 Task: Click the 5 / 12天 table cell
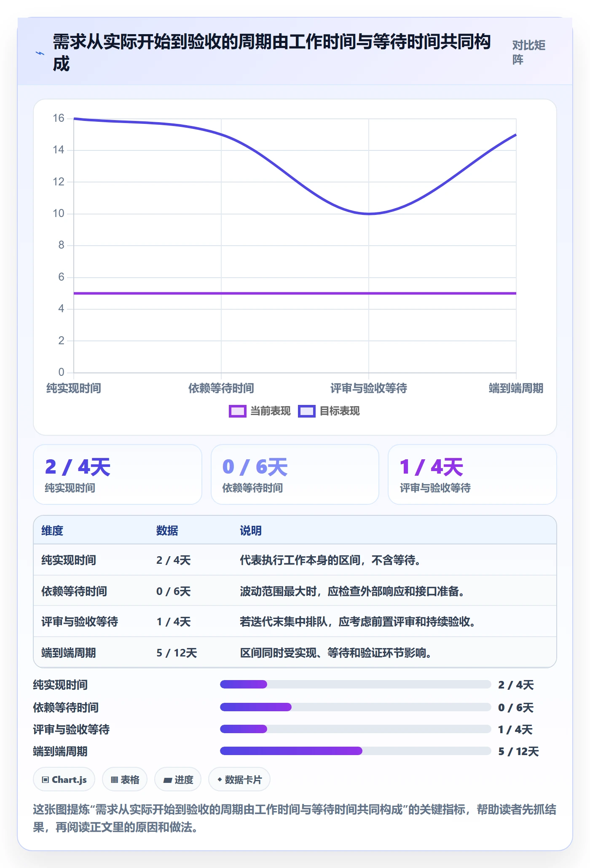(x=177, y=653)
